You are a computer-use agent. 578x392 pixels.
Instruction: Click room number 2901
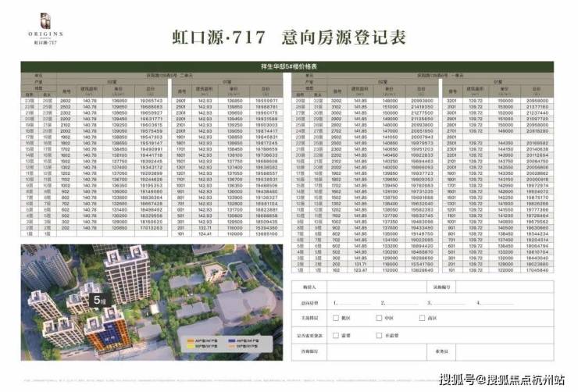pyautogui.click(x=451, y=119)
